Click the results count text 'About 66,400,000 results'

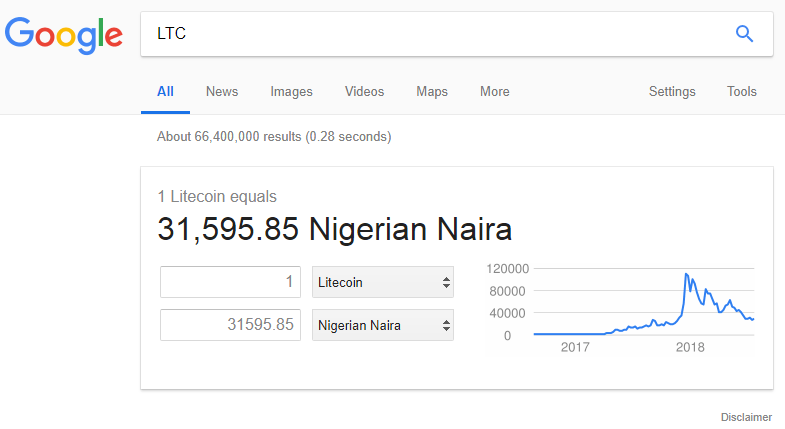point(229,137)
